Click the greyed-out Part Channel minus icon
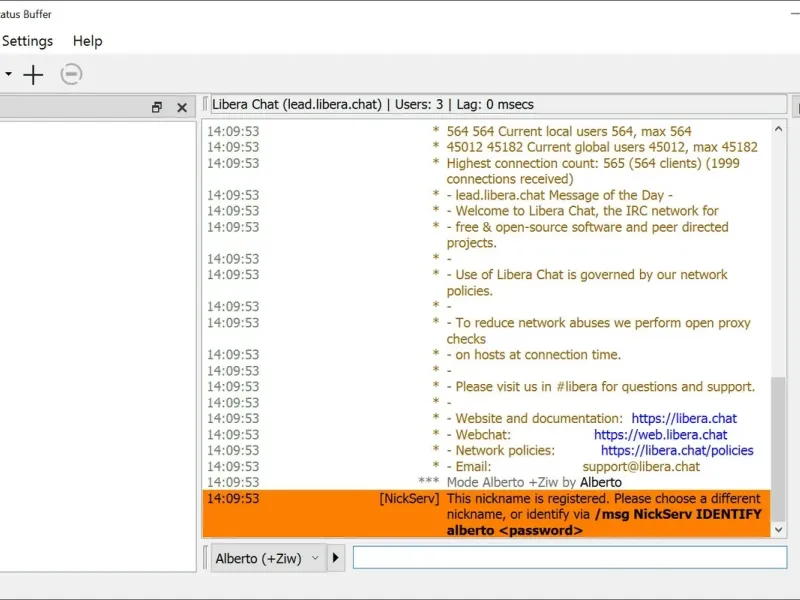800x600 pixels. click(71, 74)
